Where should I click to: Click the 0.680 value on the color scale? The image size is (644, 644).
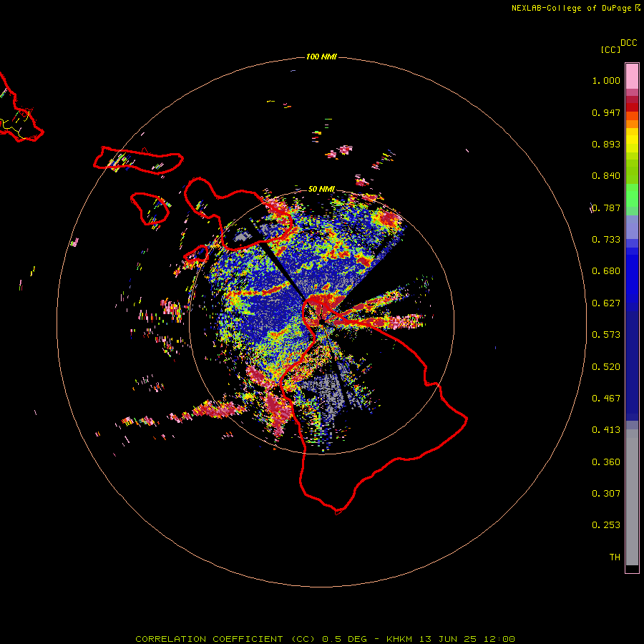pyautogui.click(x=606, y=271)
